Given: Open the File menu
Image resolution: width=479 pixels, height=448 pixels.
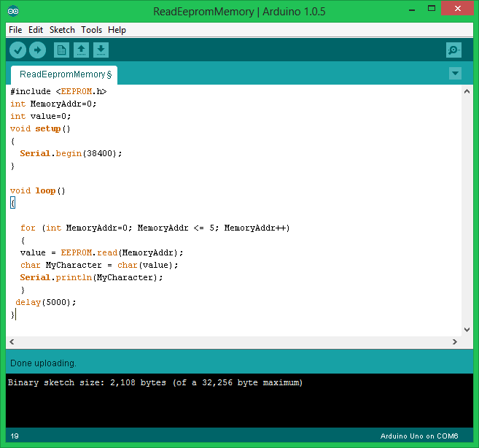Looking at the screenshot, I should [x=15, y=30].
